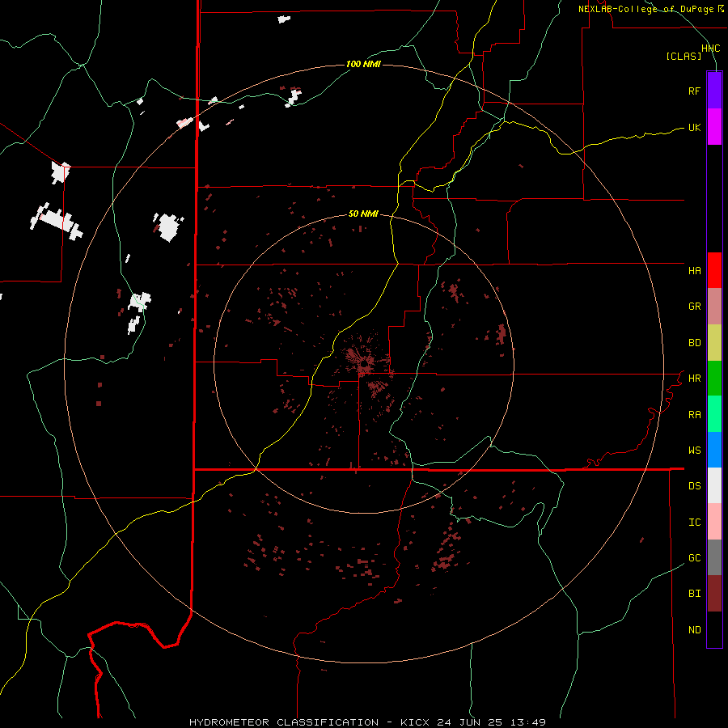
Task: Select the IC pink legend swatch
Action: (714, 522)
